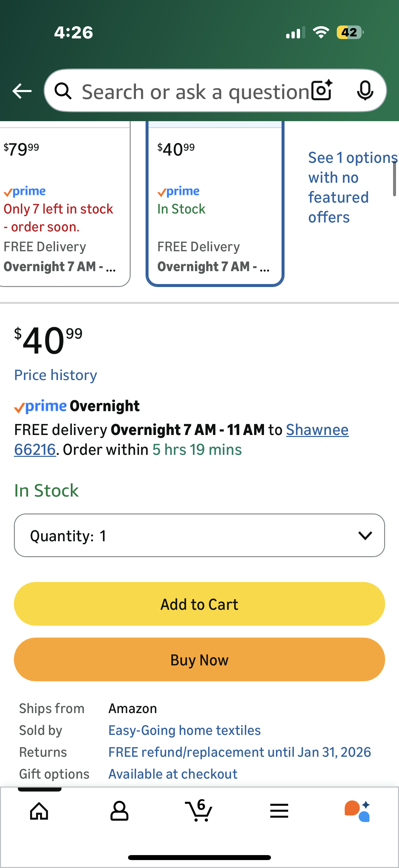Tap the back arrow icon
The width and height of the screenshot is (399, 868).
tap(22, 91)
